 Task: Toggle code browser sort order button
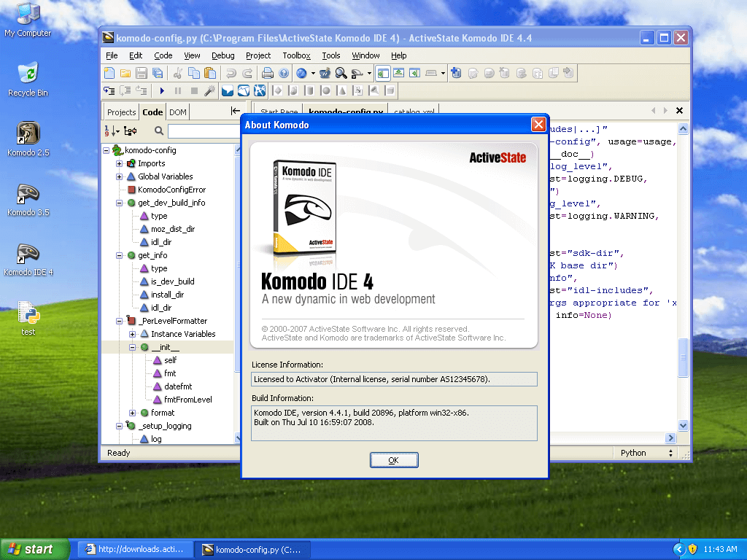point(112,131)
